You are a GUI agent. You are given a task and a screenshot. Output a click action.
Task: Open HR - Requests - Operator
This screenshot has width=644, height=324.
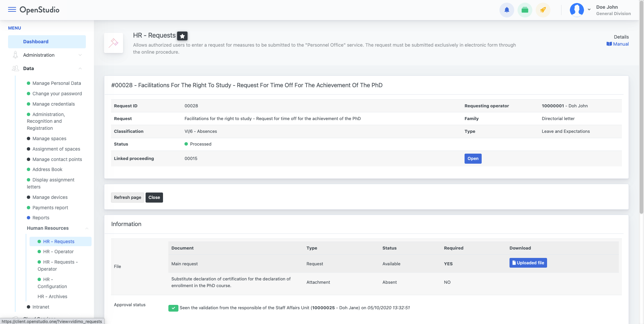pos(58,265)
